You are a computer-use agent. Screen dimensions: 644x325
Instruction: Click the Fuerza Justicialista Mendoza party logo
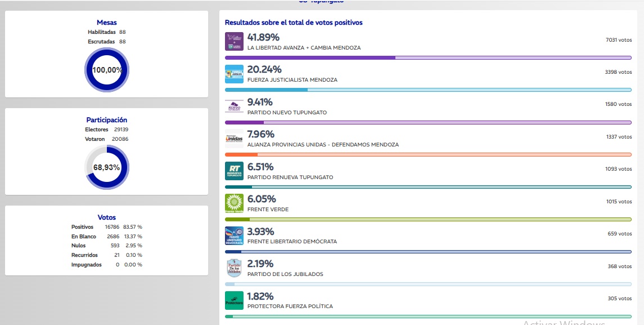(x=234, y=74)
